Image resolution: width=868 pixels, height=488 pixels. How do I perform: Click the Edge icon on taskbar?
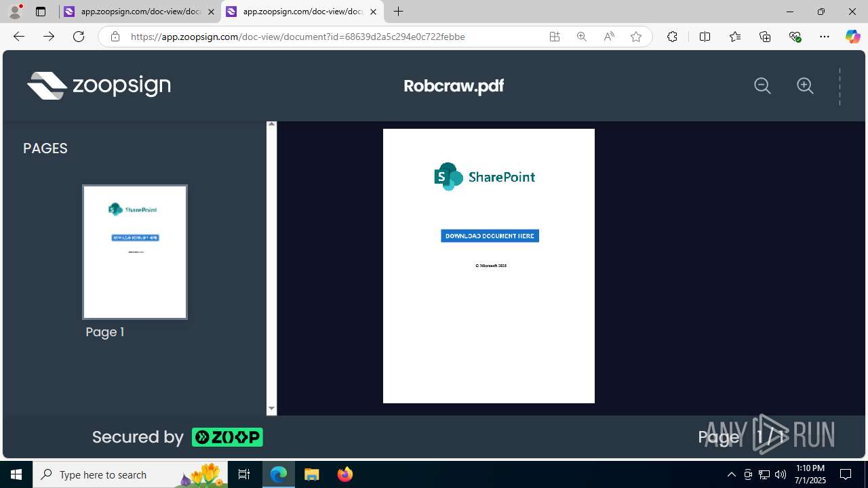279,474
